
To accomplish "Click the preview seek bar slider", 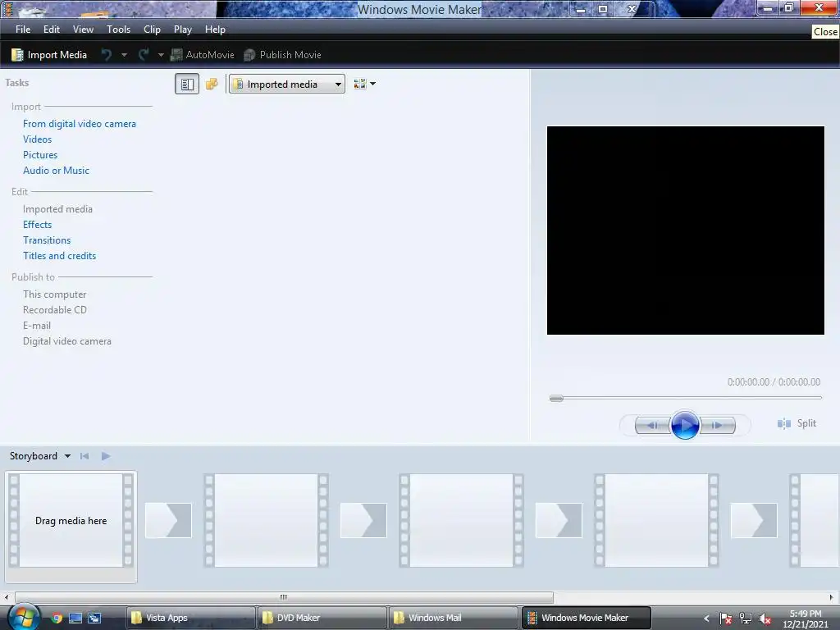I will click(557, 398).
